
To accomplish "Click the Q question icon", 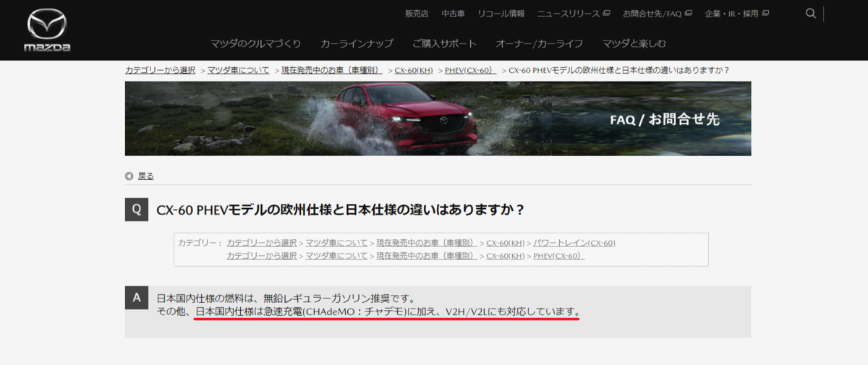I will pyautogui.click(x=137, y=210).
